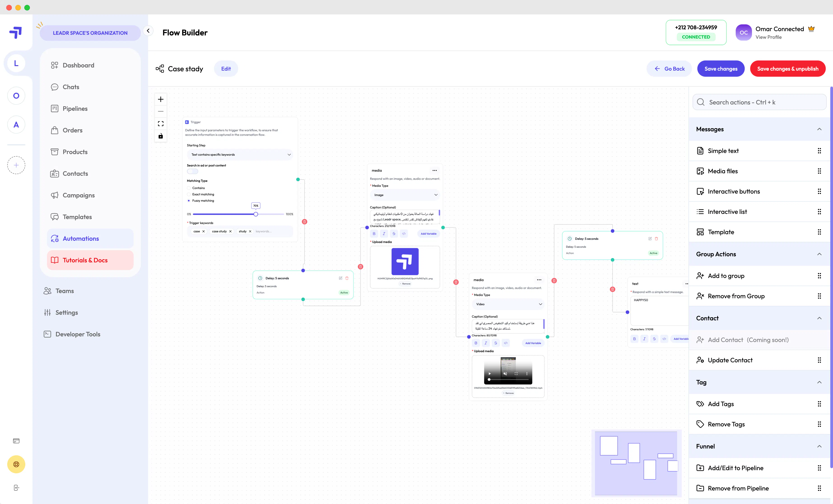The height and width of the screenshot is (504, 833).
Task: Collapse the Messages section
Action: pyautogui.click(x=819, y=129)
